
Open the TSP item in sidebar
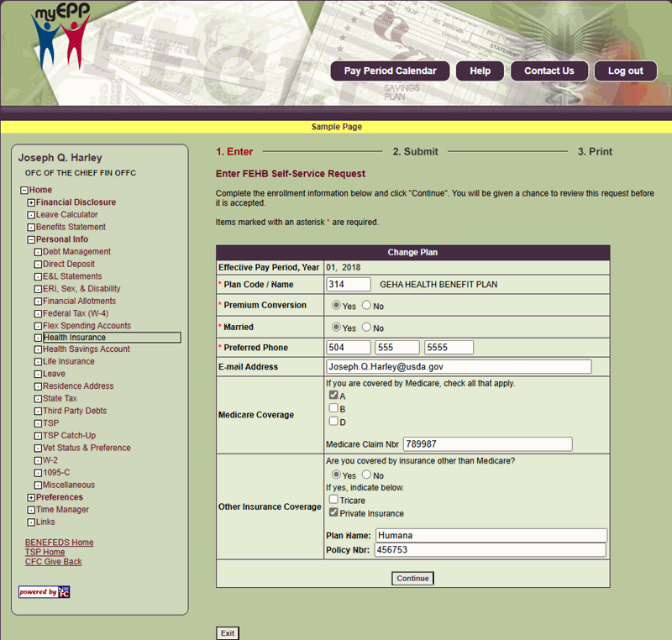point(50,423)
